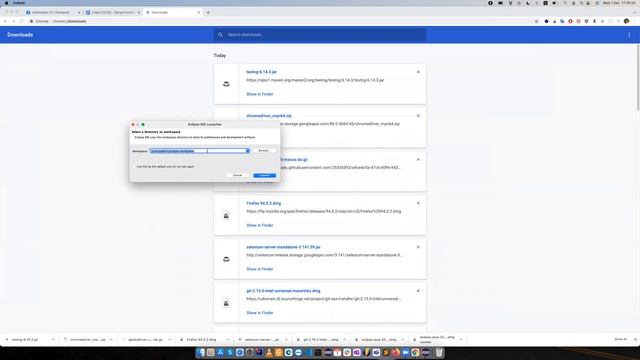The height and width of the screenshot is (360, 640).
Task: Remove the geckodriver macos tar.gz entry
Action: [x=418, y=160]
